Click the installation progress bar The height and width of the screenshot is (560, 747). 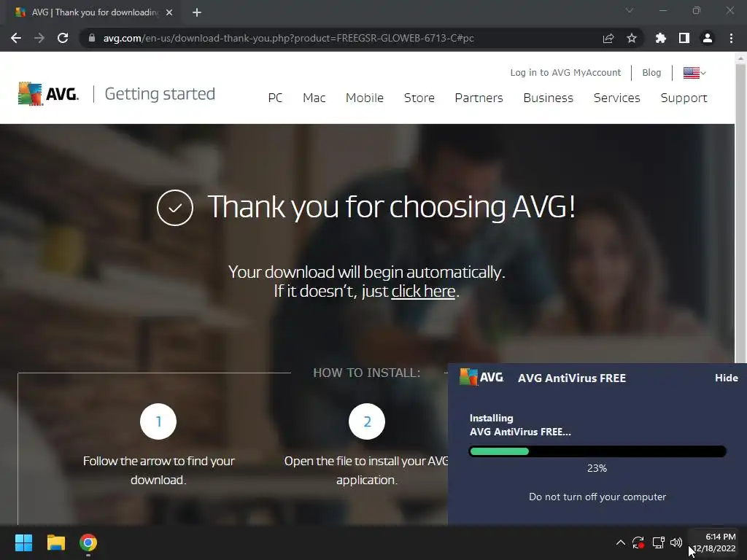point(597,451)
